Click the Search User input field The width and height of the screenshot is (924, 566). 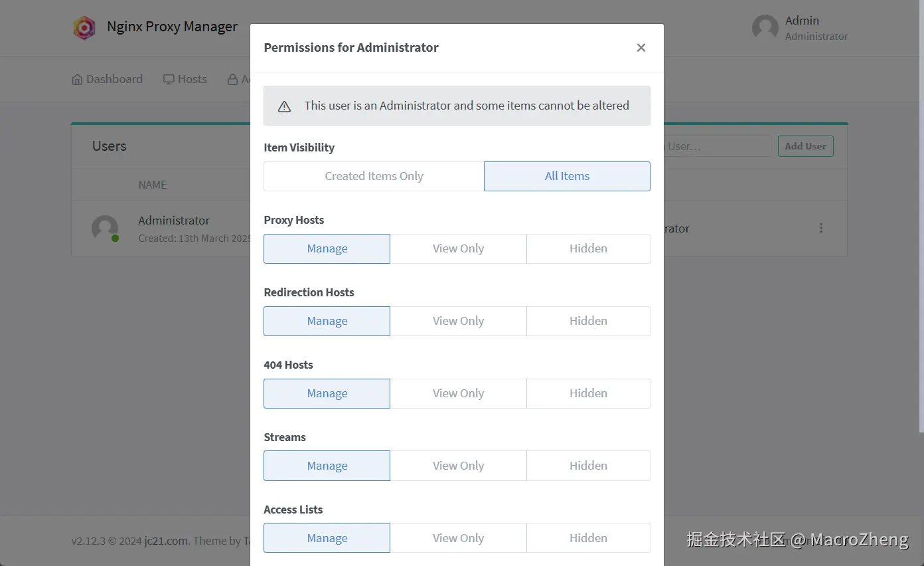pyautogui.click(x=714, y=147)
